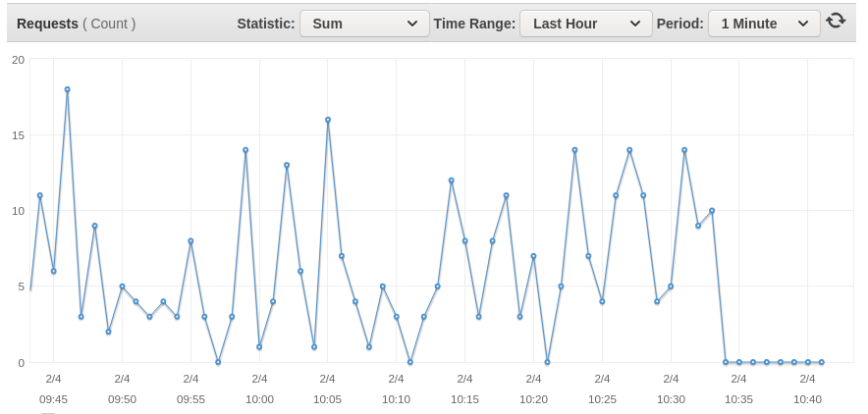Select the data point of 11 at 10:18
Screen dimensions: 868x414
506,195
